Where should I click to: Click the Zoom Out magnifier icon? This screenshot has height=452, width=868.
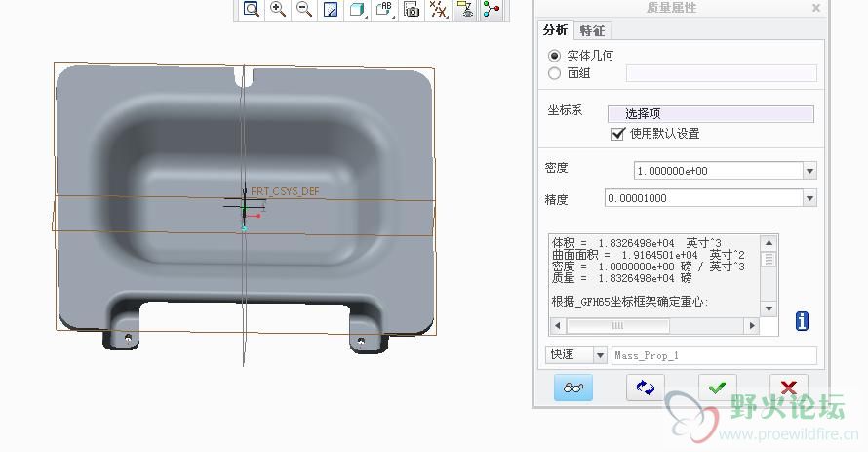(x=304, y=9)
